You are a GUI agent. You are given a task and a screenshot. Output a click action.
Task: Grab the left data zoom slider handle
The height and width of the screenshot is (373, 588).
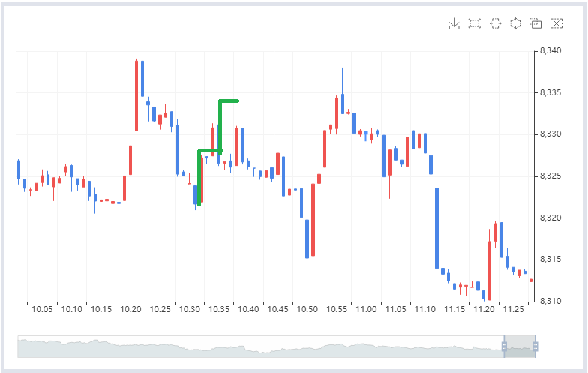[x=504, y=347]
